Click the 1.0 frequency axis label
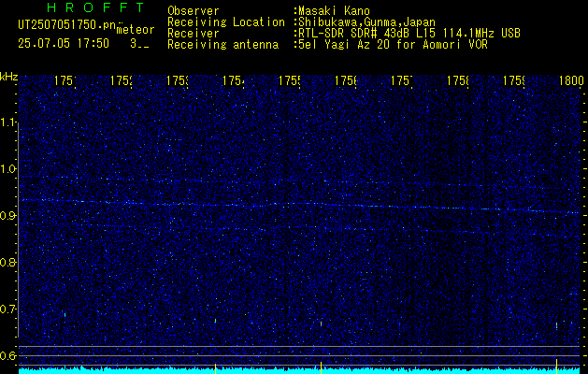 [9, 169]
